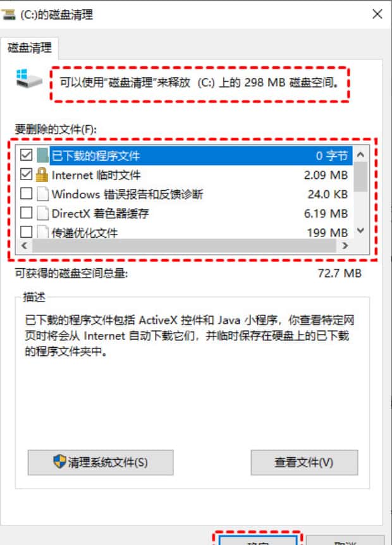The image size is (392, 545).
Task: Check the Windows 错误报告和反馈诊断 checkbox
Action: click(27, 193)
